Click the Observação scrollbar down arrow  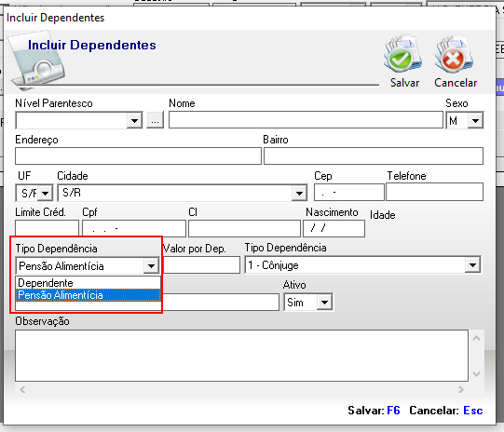coord(476,374)
